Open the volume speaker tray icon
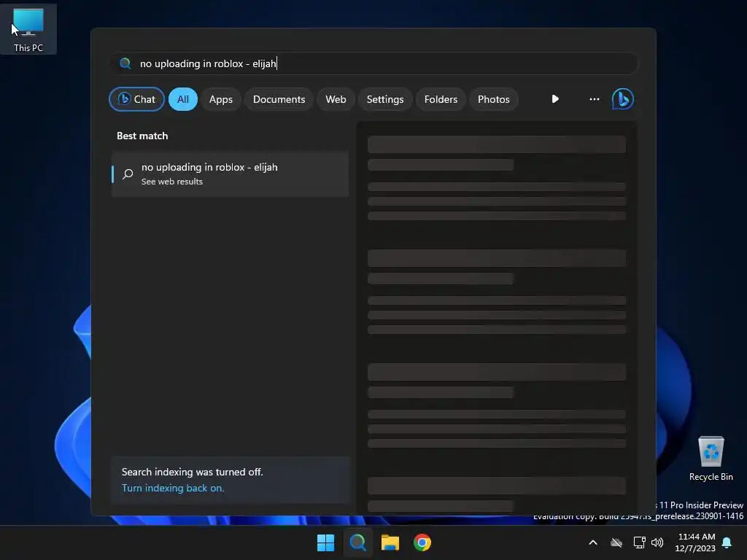Screen dimensions: 747x560 [657, 542]
